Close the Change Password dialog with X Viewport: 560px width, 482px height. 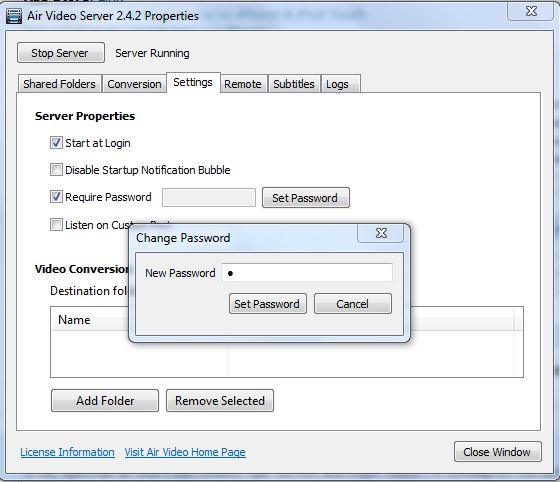381,233
